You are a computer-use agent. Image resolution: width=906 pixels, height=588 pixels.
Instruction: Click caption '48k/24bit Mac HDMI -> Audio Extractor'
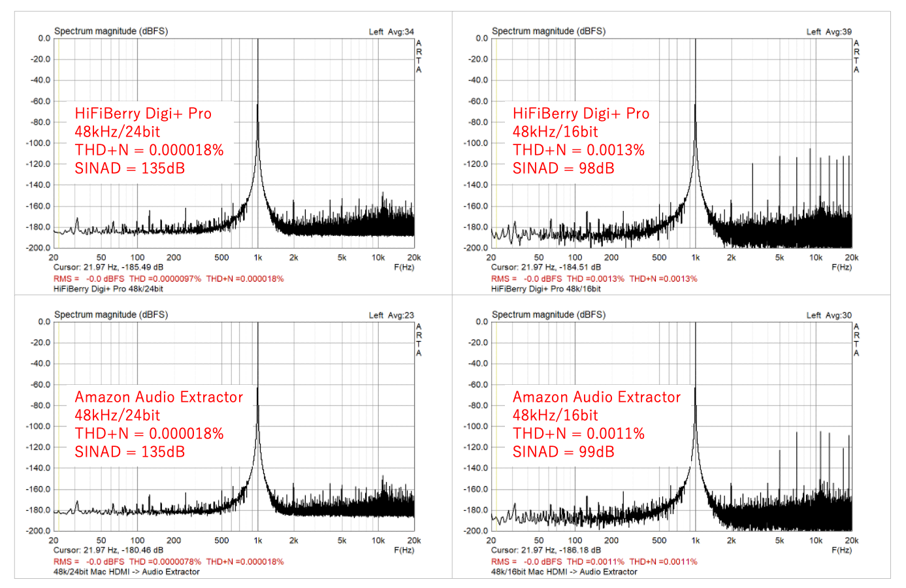[127, 572]
